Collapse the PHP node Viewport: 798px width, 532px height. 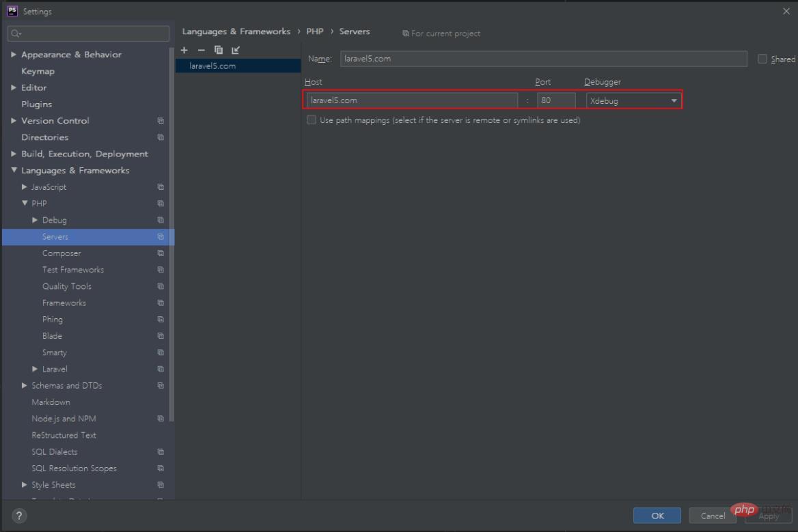(25, 203)
